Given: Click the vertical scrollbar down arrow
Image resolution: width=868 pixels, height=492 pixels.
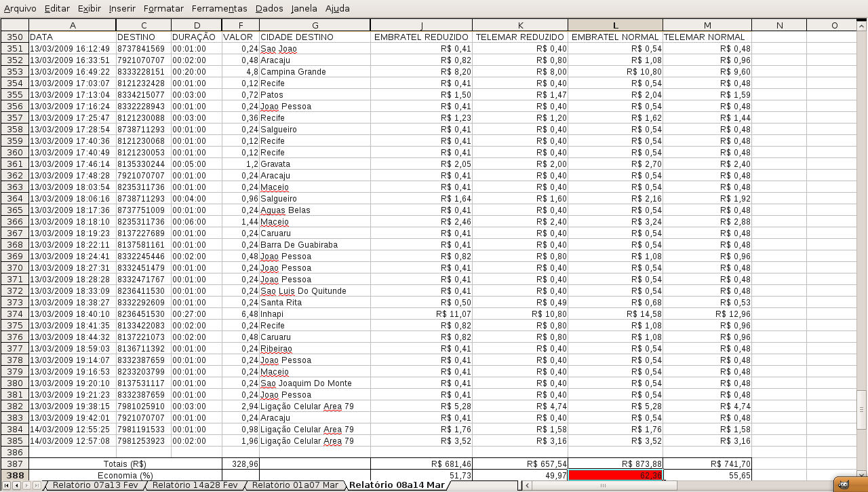Looking at the screenshot, I should (x=862, y=474).
